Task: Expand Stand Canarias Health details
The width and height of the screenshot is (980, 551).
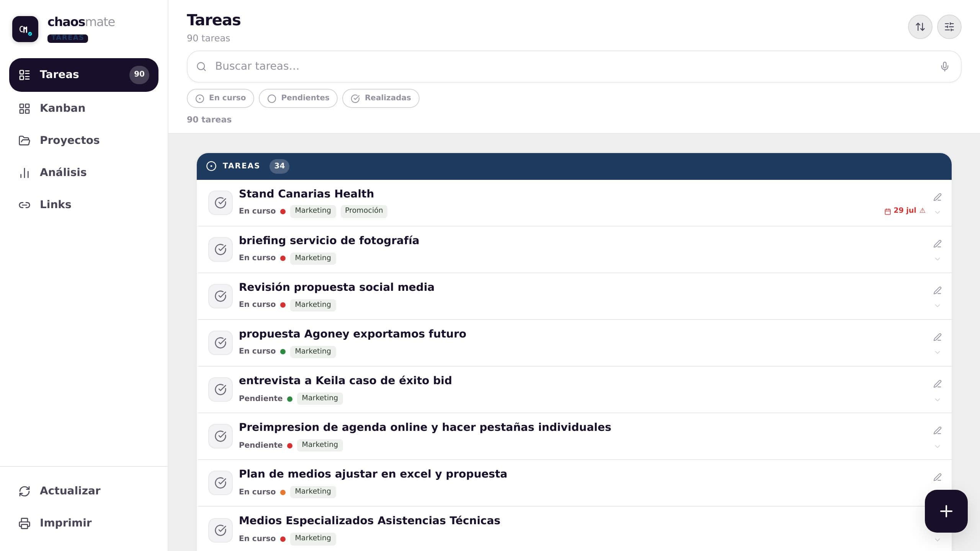Action: (x=937, y=212)
